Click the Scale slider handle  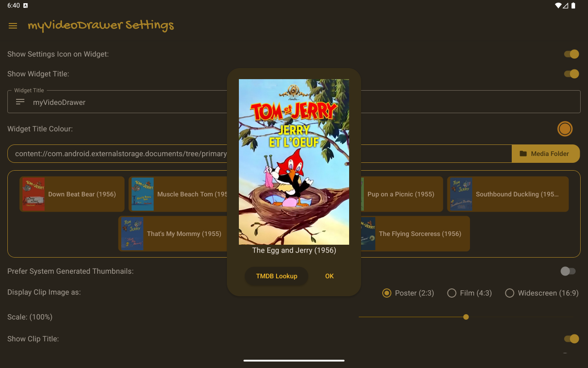pos(466,317)
